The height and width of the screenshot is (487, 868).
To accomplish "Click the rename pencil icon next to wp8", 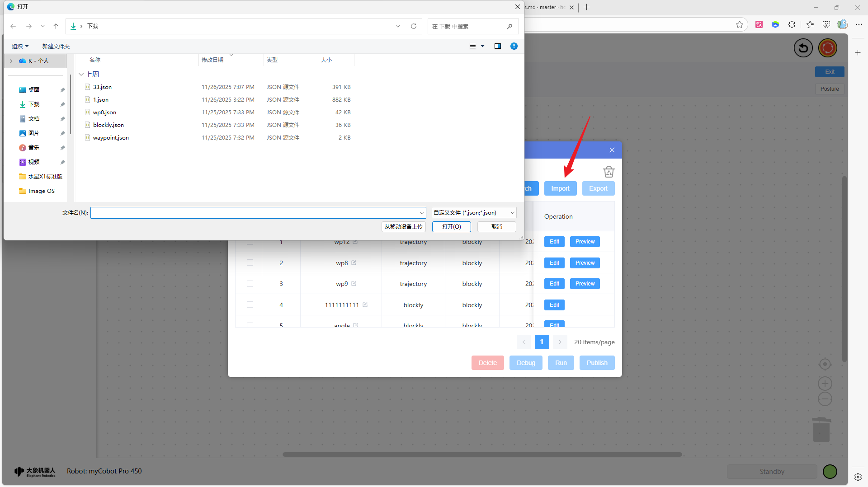I will [x=354, y=263].
